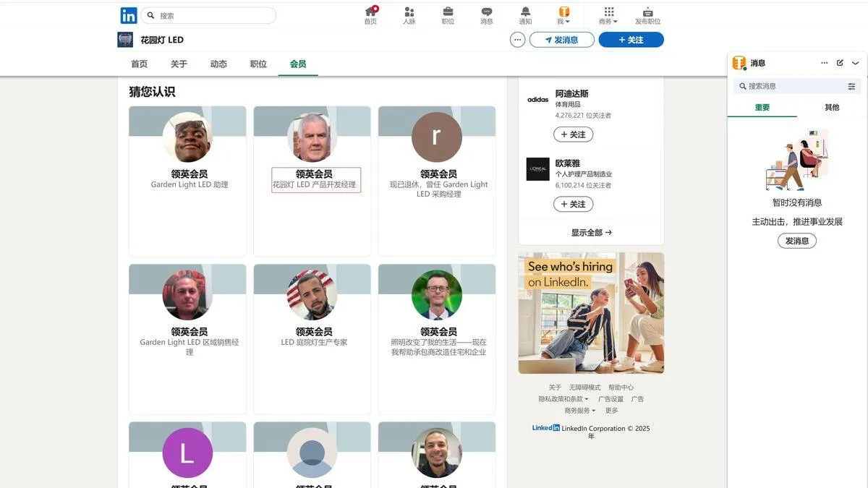This screenshot has width=868, height=488.
Task: Click the LinkedIn logo icon
Action: click(129, 16)
